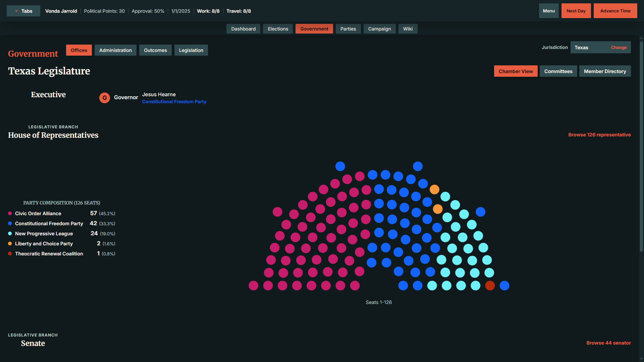
Task: Open the Administration sub-tab
Action: (x=115, y=50)
